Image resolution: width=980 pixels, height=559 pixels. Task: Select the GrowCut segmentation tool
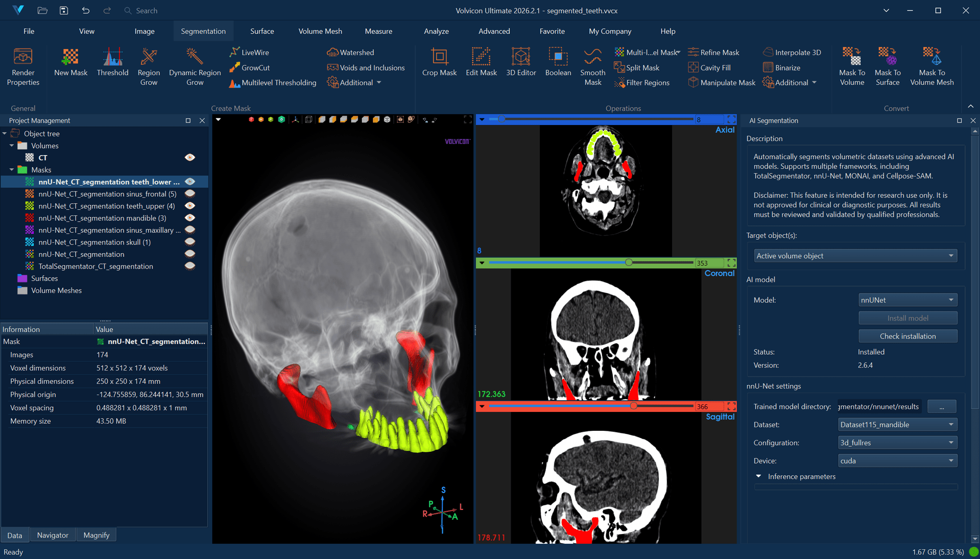pos(250,67)
